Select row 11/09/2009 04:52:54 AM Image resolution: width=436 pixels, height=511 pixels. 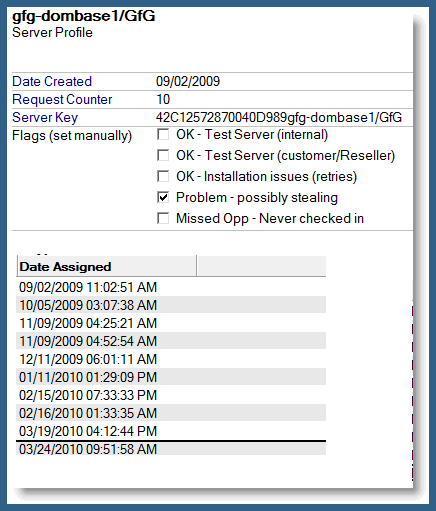click(171, 341)
